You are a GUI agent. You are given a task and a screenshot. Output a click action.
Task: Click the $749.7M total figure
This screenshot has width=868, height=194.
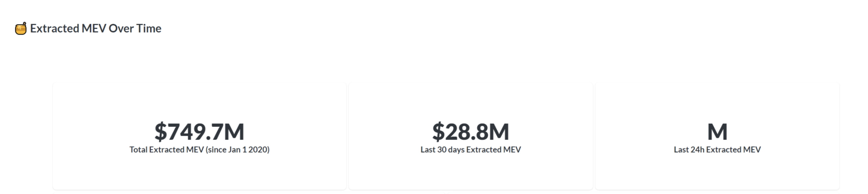[199, 132]
